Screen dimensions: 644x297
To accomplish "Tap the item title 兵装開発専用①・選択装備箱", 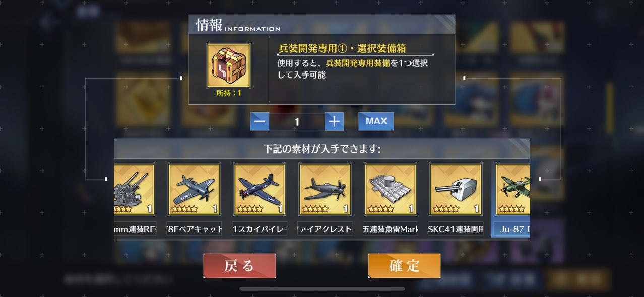I will tap(342, 49).
